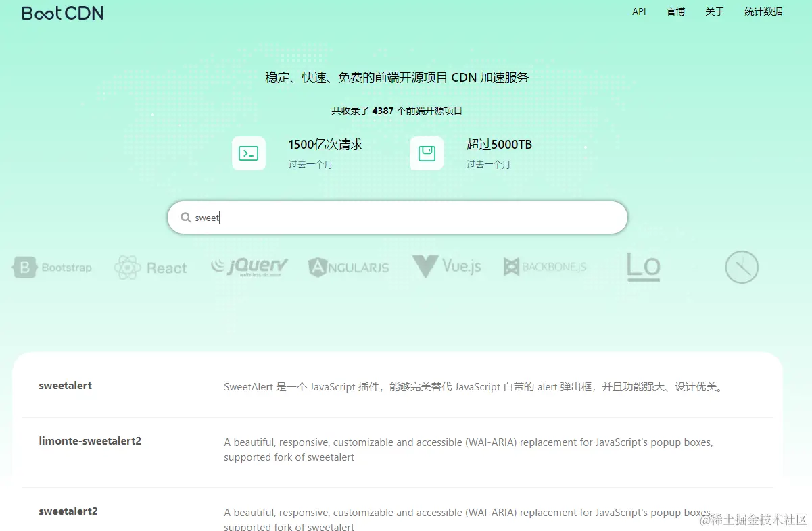Select the clock-shaped Moment.js logo
812x531 pixels.
pyautogui.click(x=742, y=267)
